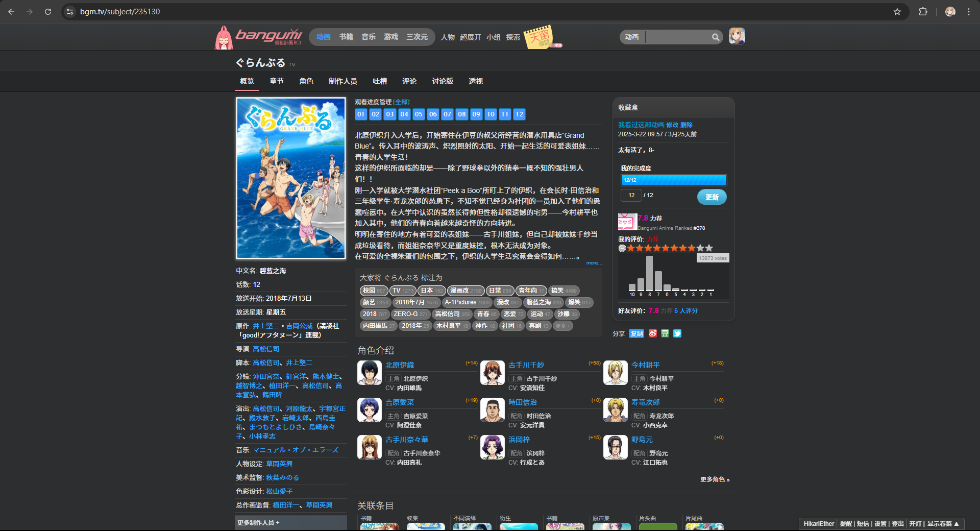Click the score 7 bar in the rating chart
This screenshot has width=980, height=531.
(658, 281)
